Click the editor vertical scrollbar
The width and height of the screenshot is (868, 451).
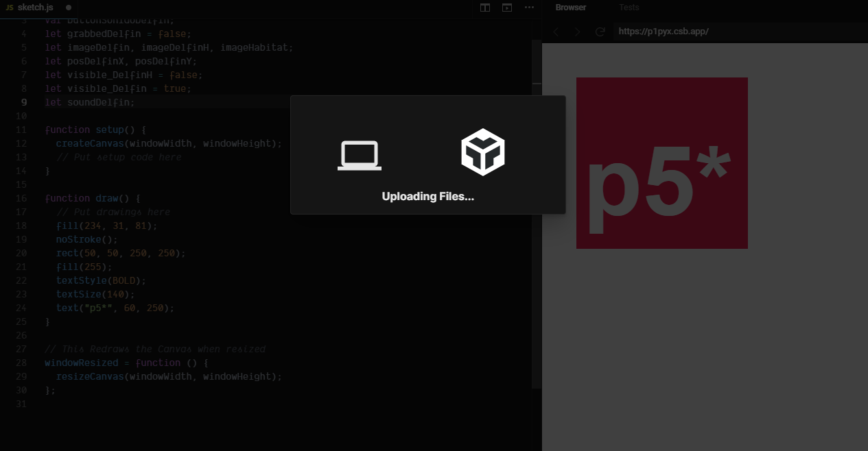point(537,214)
